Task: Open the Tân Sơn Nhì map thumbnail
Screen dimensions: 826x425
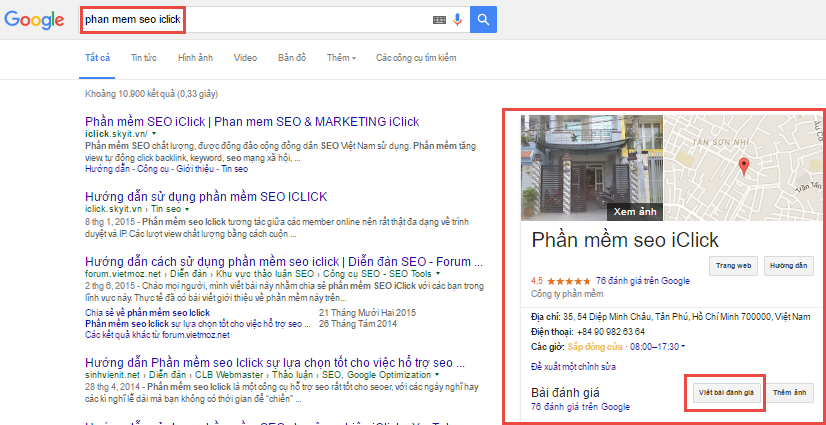Action: coord(742,167)
